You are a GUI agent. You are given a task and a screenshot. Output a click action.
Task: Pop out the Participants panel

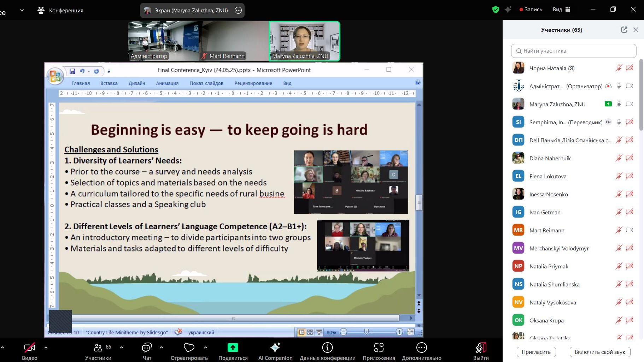(624, 30)
